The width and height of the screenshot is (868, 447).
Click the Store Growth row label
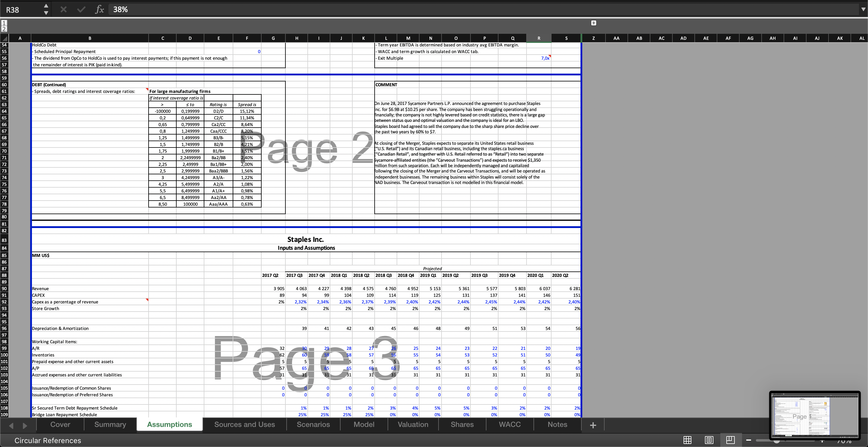click(x=46, y=309)
